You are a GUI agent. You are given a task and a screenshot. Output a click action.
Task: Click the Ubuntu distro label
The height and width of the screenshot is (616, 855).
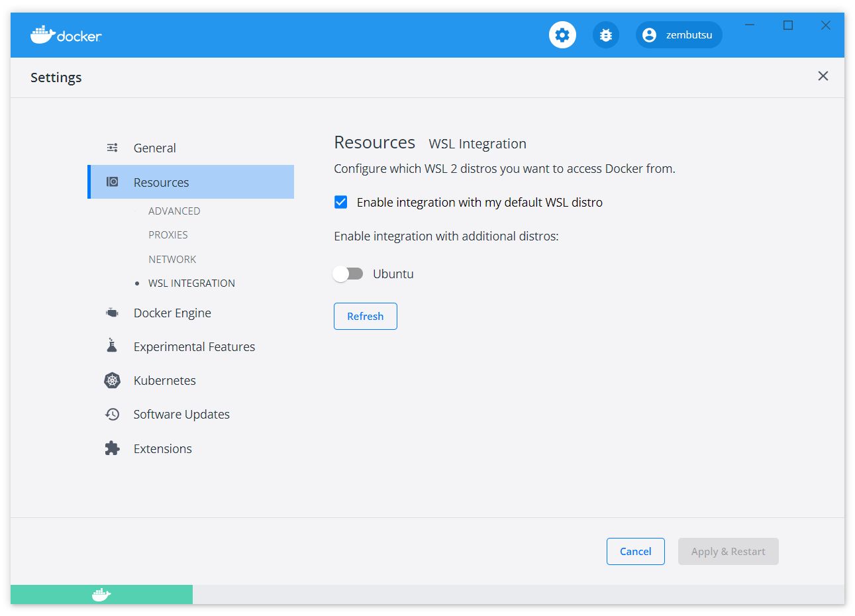(393, 274)
